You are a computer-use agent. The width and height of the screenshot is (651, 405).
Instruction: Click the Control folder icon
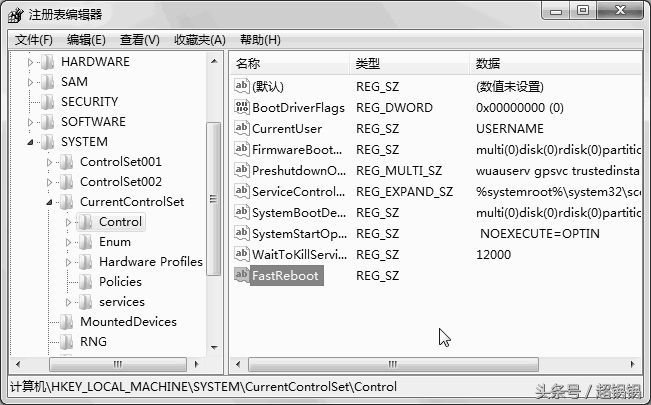86,222
